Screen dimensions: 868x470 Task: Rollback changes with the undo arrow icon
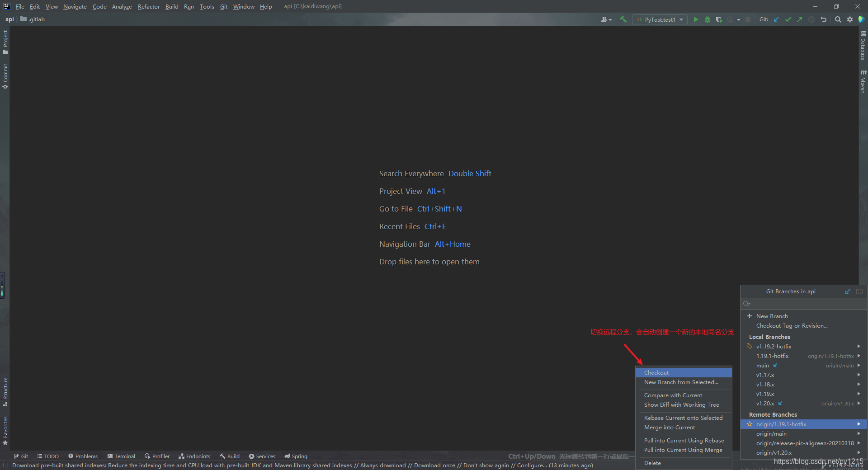823,19
